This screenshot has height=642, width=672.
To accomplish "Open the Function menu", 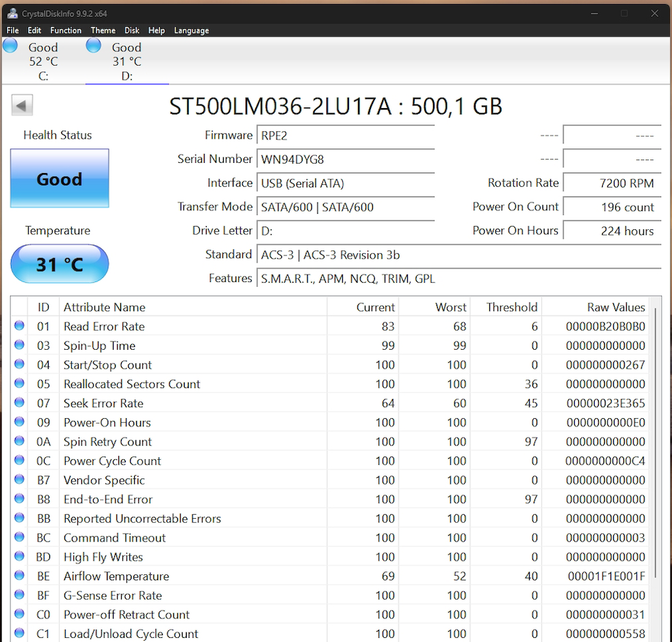I will tap(66, 30).
